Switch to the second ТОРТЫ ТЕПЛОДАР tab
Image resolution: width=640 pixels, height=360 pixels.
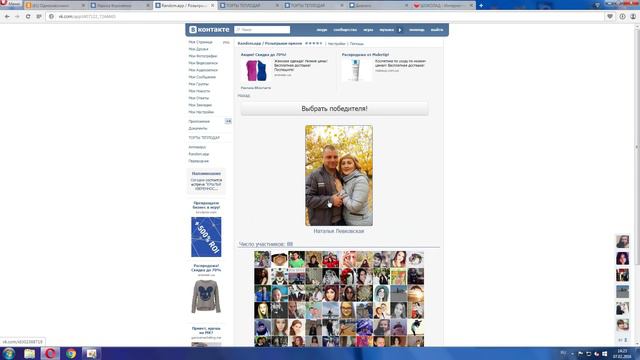pyautogui.click(x=315, y=6)
